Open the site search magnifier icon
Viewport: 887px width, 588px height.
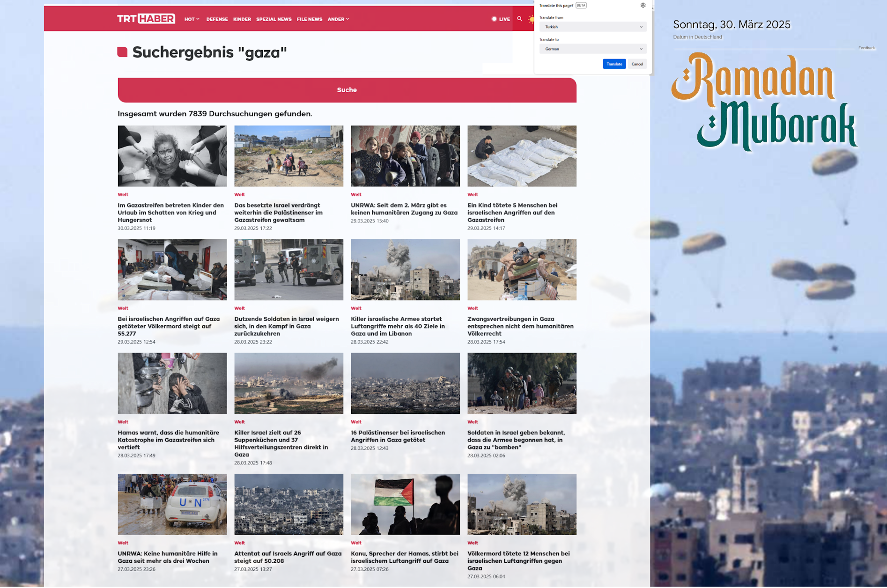pyautogui.click(x=519, y=19)
